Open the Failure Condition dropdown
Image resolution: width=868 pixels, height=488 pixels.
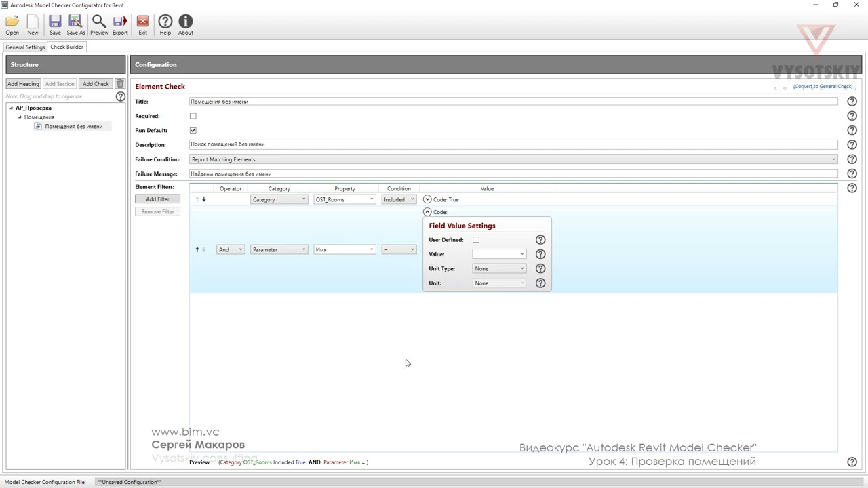click(x=513, y=159)
